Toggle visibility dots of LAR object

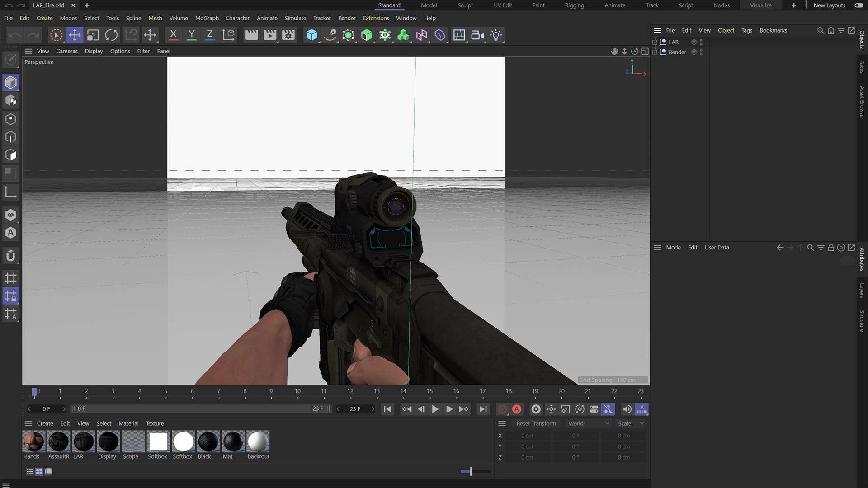click(x=701, y=42)
